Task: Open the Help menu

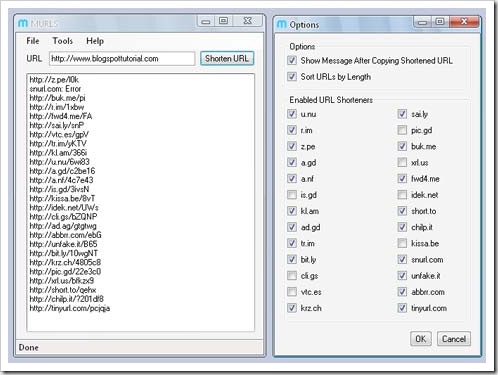Action: (x=95, y=41)
